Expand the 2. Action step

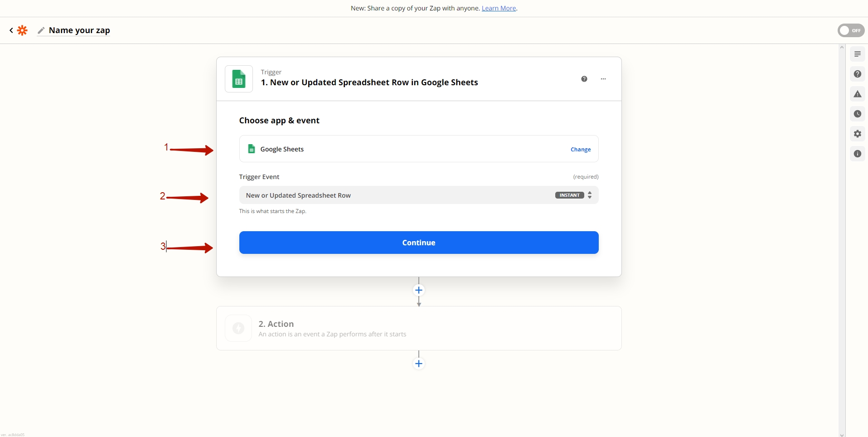tap(418, 328)
